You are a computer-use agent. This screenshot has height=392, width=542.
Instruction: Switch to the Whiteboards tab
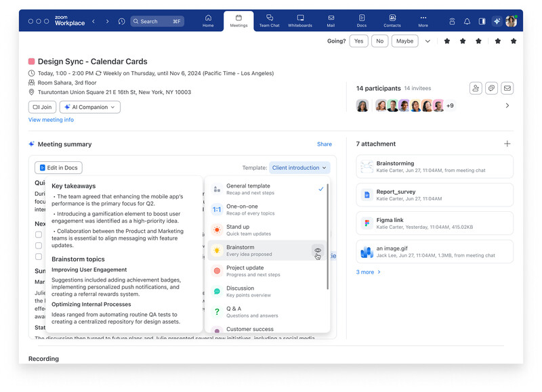tap(300, 20)
